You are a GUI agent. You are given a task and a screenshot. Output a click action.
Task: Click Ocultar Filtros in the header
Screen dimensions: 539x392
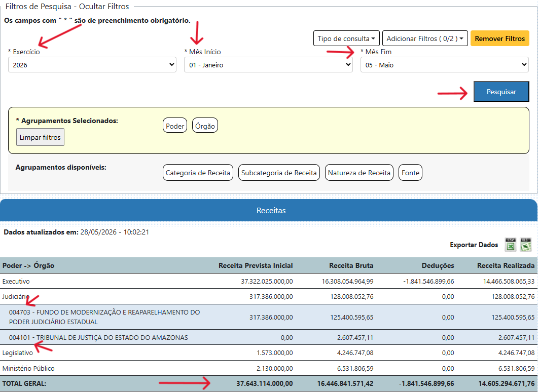click(x=104, y=7)
